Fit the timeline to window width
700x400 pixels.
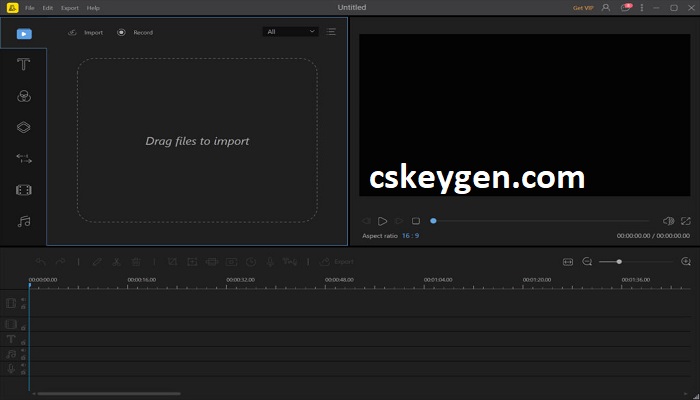[x=568, y=262]
